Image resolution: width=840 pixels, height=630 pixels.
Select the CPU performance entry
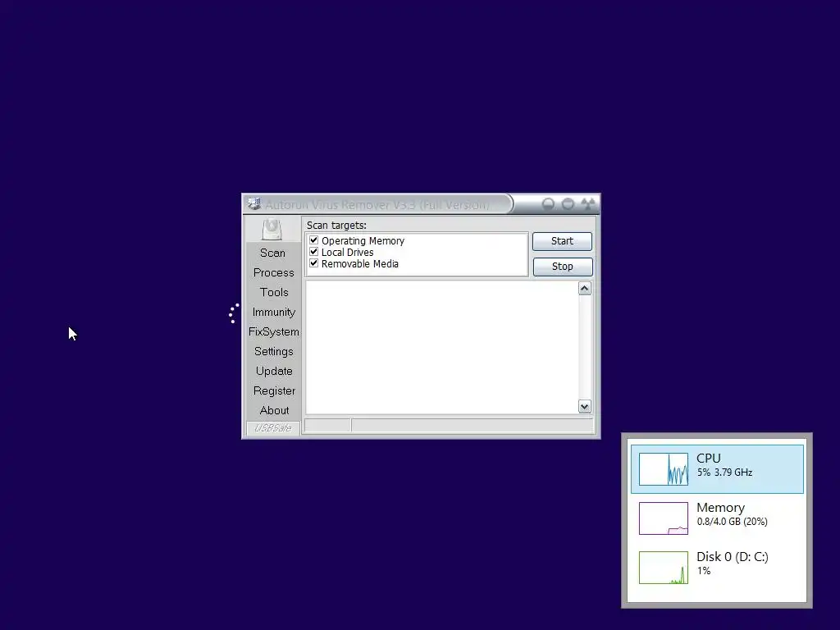click(717, 468)
